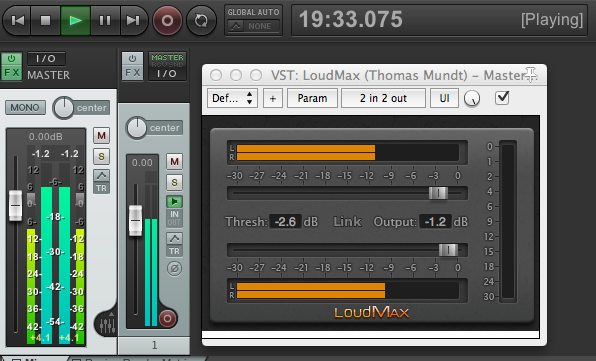Click the green Play button

click(x=75, y=20)
